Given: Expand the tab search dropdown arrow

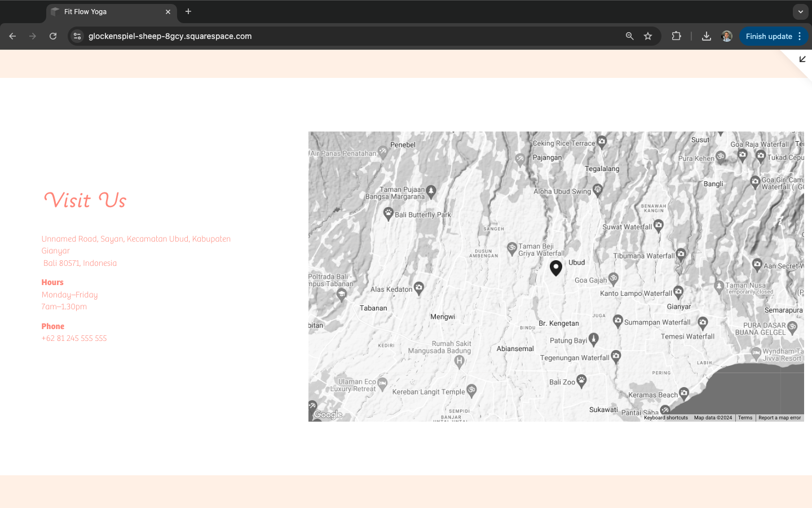Looking at the screenshot, I should [x=800, y=12].
